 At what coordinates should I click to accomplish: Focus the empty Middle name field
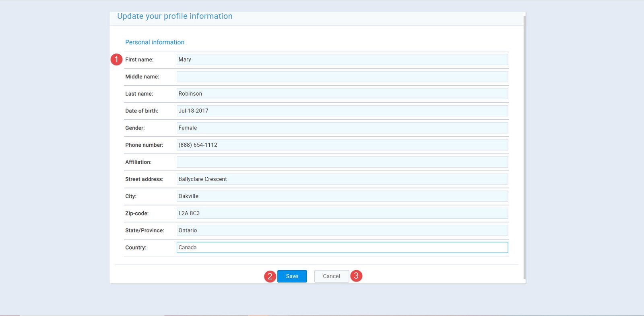pos(342,77)
